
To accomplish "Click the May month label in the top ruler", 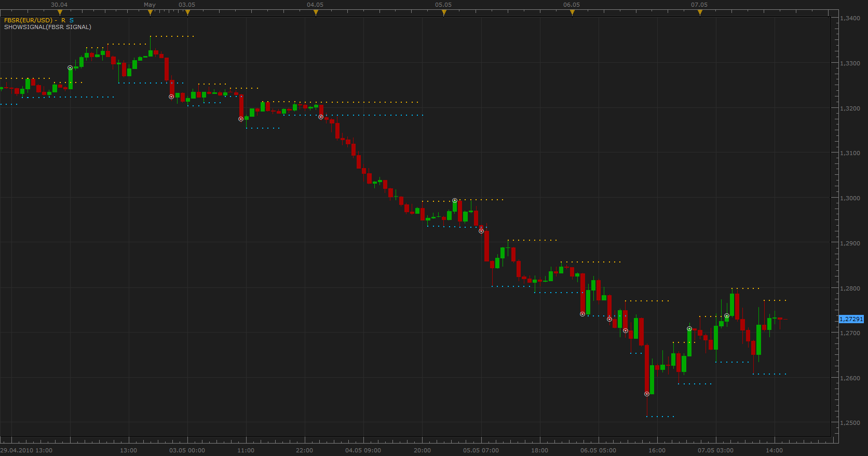I will click(150, 5).
